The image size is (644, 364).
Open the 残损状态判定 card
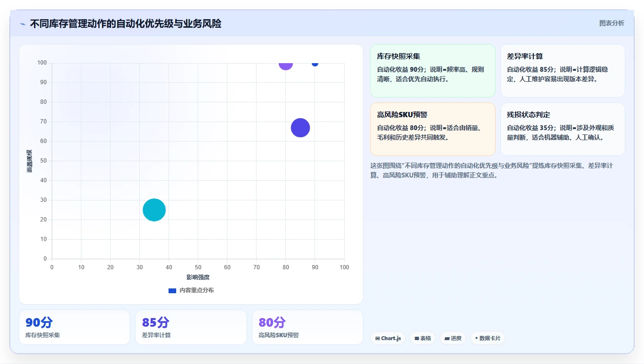click(x=563, y=129)
